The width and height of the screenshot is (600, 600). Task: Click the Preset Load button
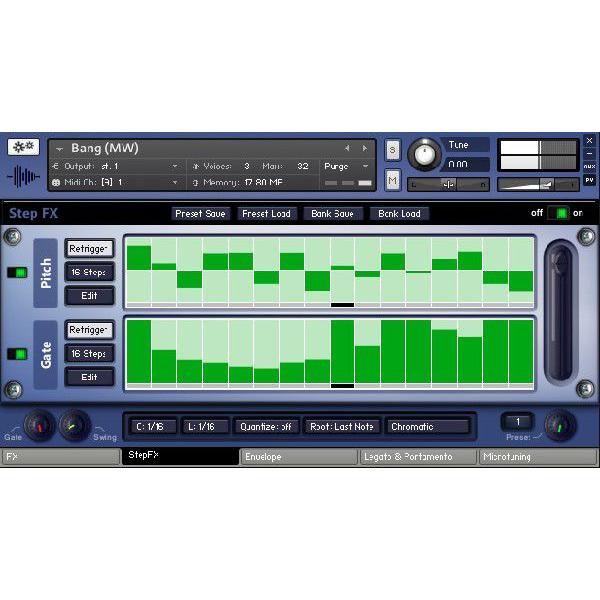(x=266, y=214)
